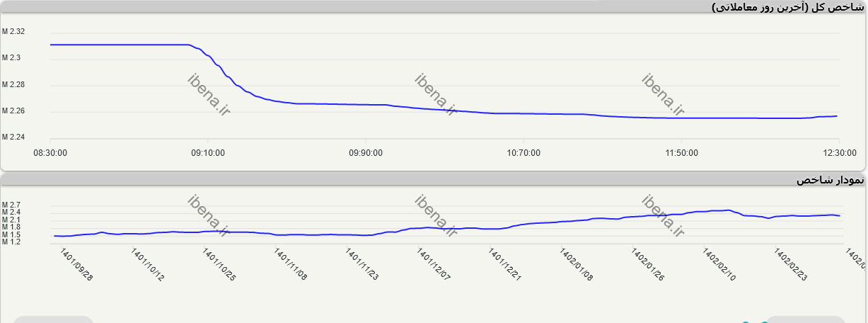The width and height of the screenshot is (868, 323).
Task: Click the 1402/02/10 date axis label
Action: (x=719, y=264)
